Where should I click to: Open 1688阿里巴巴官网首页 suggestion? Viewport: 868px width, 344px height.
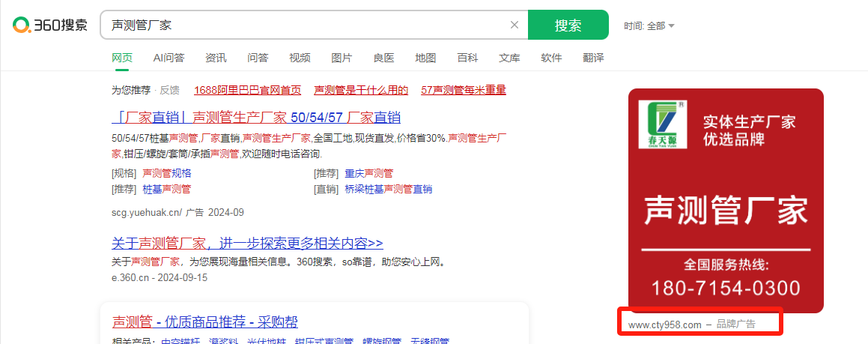pyautogui.click(x=247, y=90)
